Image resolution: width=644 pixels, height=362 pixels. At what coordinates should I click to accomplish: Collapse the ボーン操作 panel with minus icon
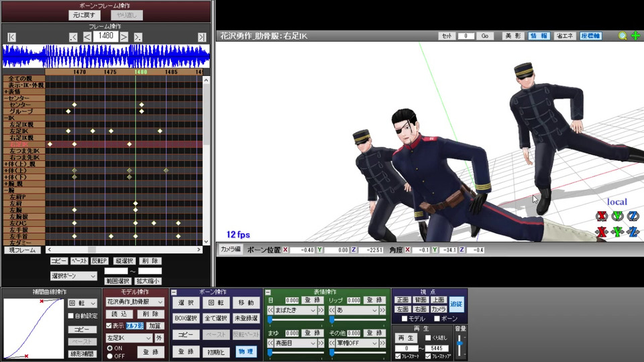[x=174, y=292]
